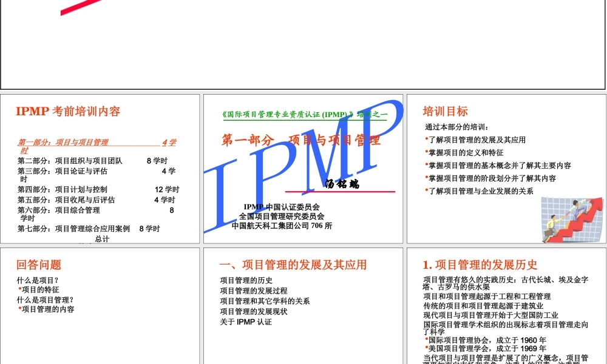Click the IPMP 中国认证委员会 line
Viewport: 607px width, 364px height.
point(282,207)
